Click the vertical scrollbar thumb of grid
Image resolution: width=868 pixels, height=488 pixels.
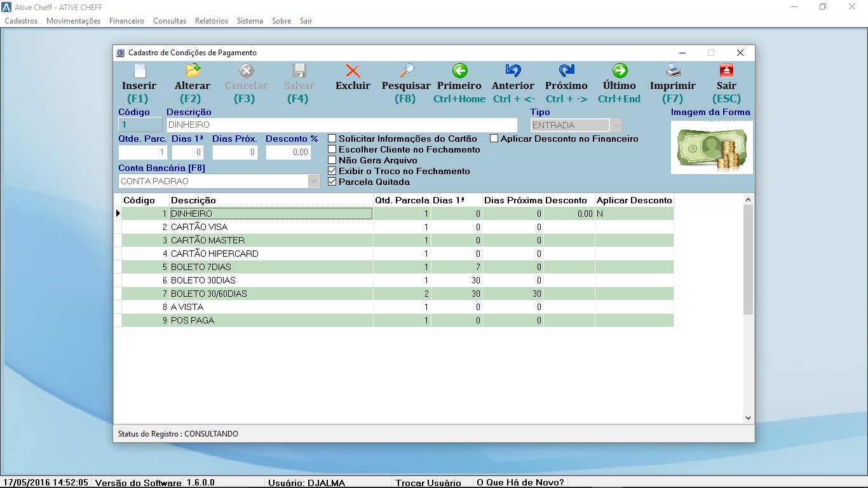click(x=748, y=259)
